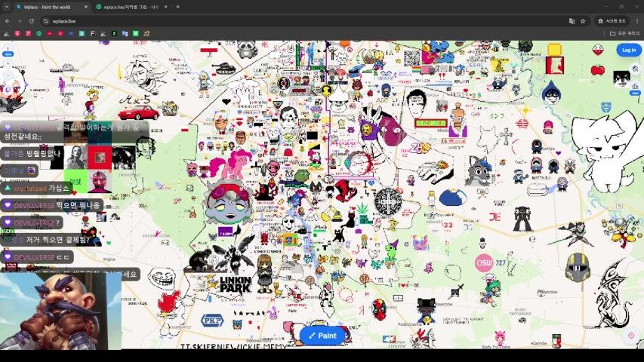
Task: Open the blue translate-style bookmark
Action: [125, 34]
